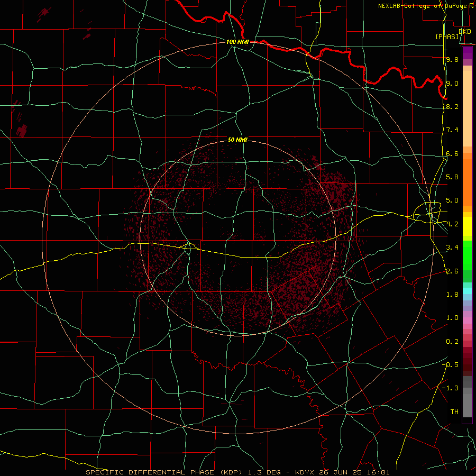Pick the light peach band on the color scale
This screenshot has width=476, height=476.
tap(467, 109)
